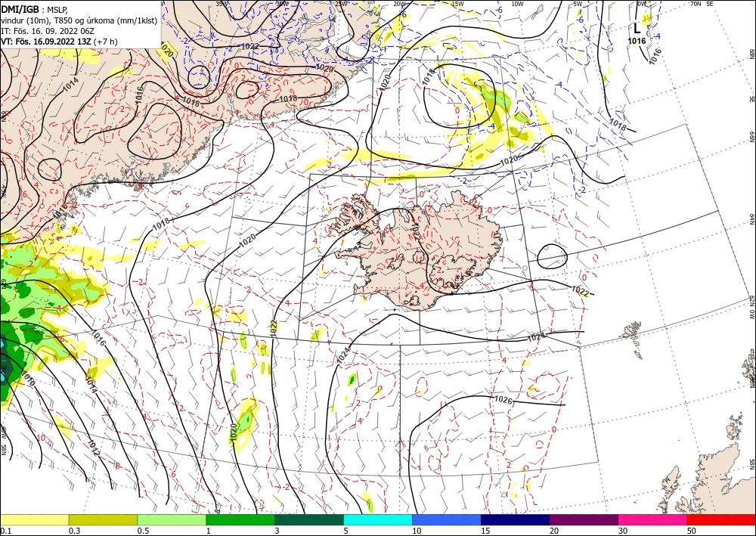Click the '70N 5E' corner label
Viewport: 756px width, 536px height.
702,4
